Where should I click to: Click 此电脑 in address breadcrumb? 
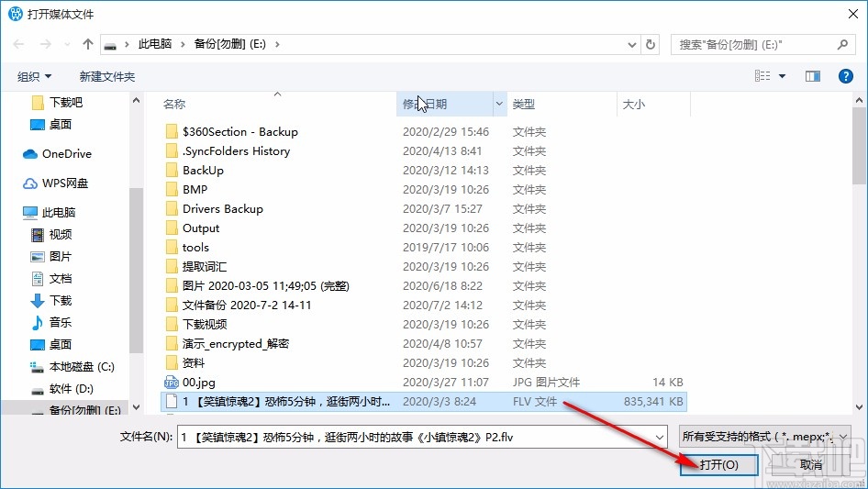coord(155,44)
